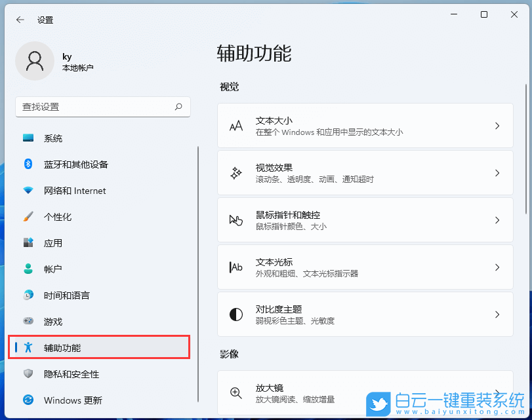
Task: Click the brush icon beside 个性化
Action: (28, 217)
